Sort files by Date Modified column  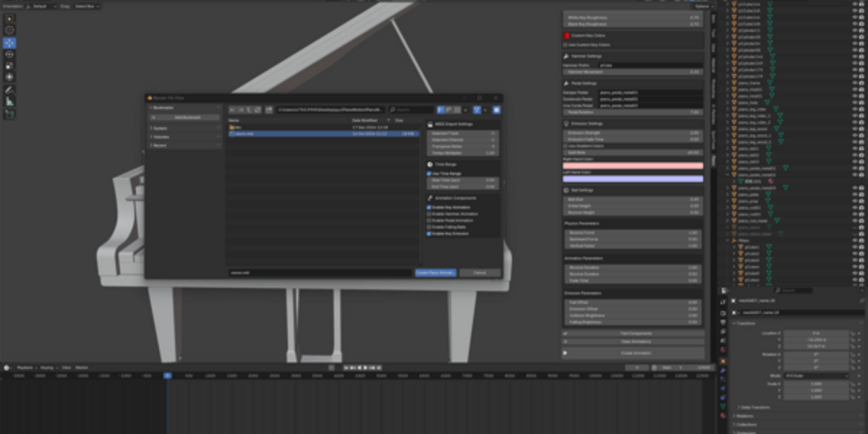(x=365, y=120)
